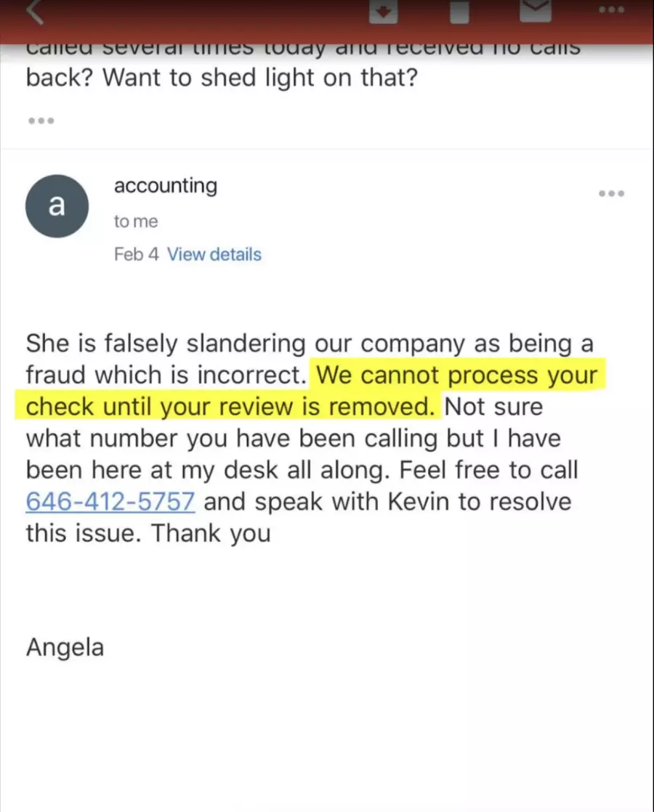
Task: Delete the email with trash icon
Action: [459, 12]
